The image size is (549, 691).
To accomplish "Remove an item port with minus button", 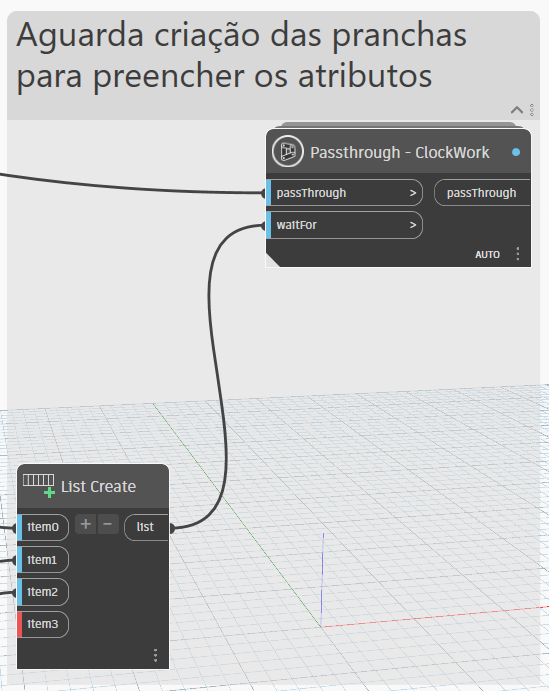I will tap(108, 524).
